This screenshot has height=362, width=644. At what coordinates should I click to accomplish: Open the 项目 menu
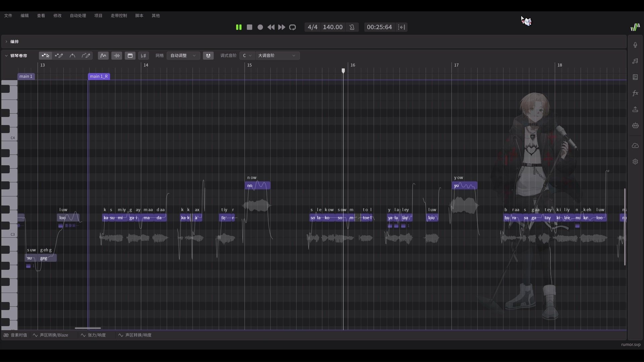coord(99,16)
